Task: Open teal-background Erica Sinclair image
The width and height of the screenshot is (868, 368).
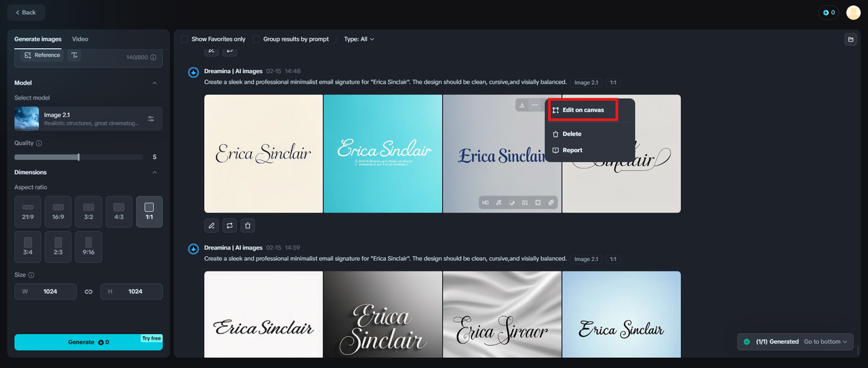Action: click(382, 154)
